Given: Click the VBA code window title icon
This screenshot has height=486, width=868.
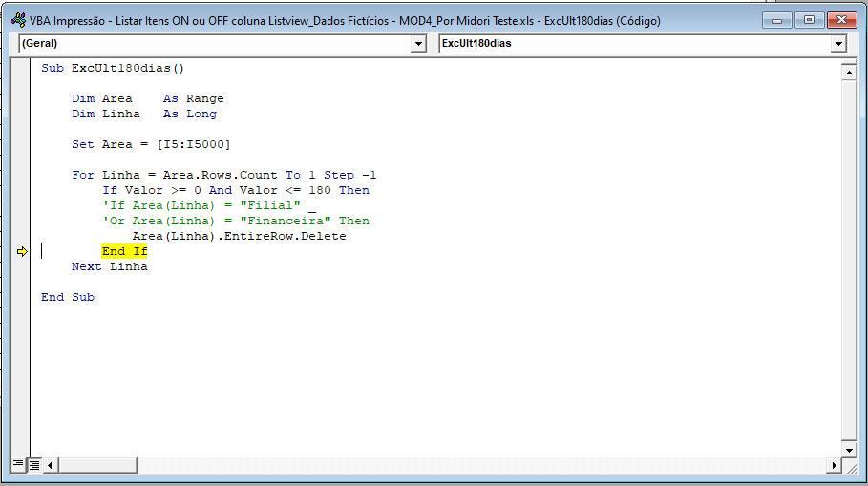Looking at the screenshot, I should [18, 20].
